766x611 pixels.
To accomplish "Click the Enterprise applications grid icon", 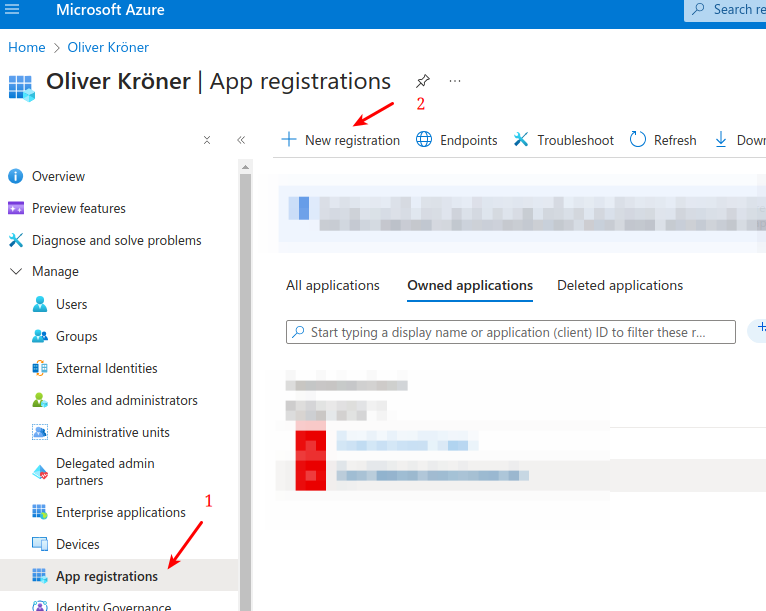I will point(40,512).
